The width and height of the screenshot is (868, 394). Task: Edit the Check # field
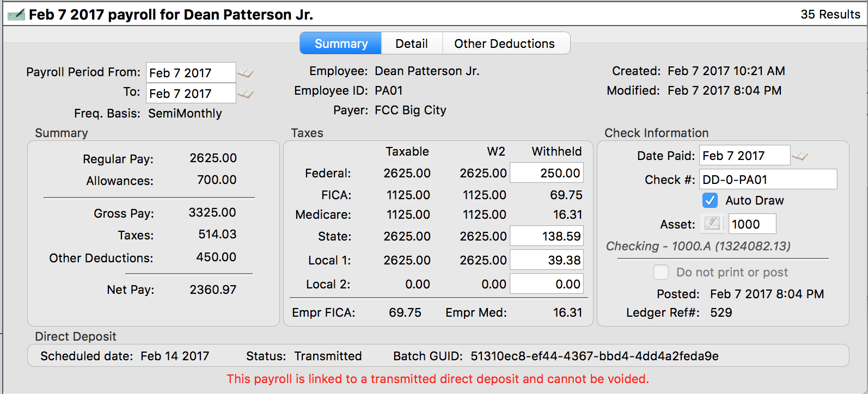pos(768,180)
